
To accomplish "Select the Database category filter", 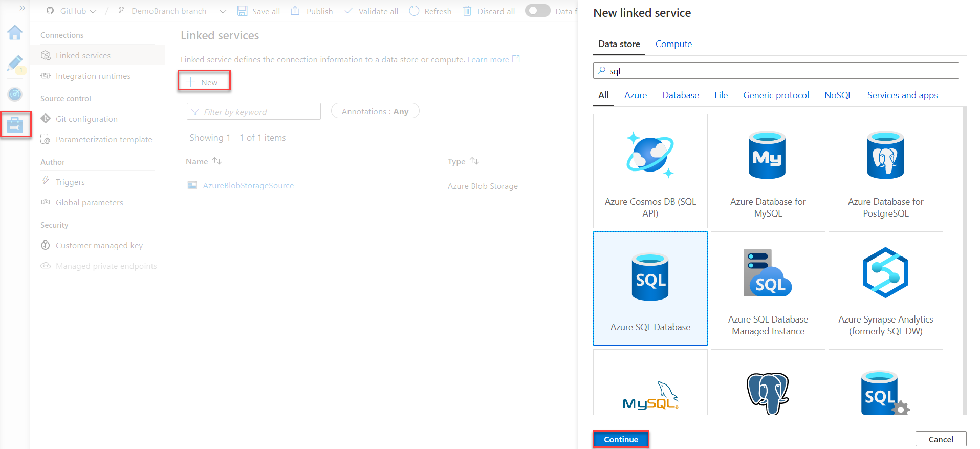I will tap(681, 95).
